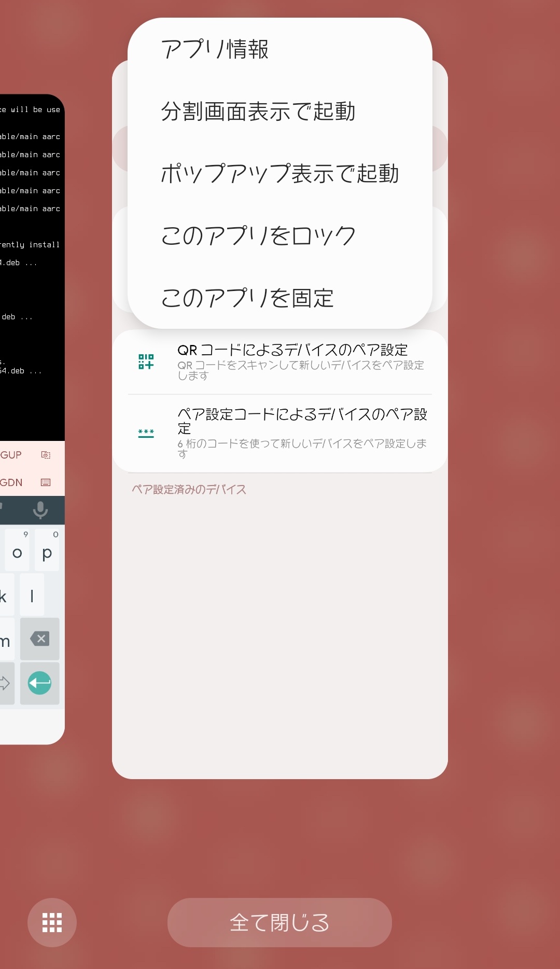The width and height of the screenshot is (560, 969).
Task: Open アプリ情報 from the context menu
Action: click(x=215, y=49)
